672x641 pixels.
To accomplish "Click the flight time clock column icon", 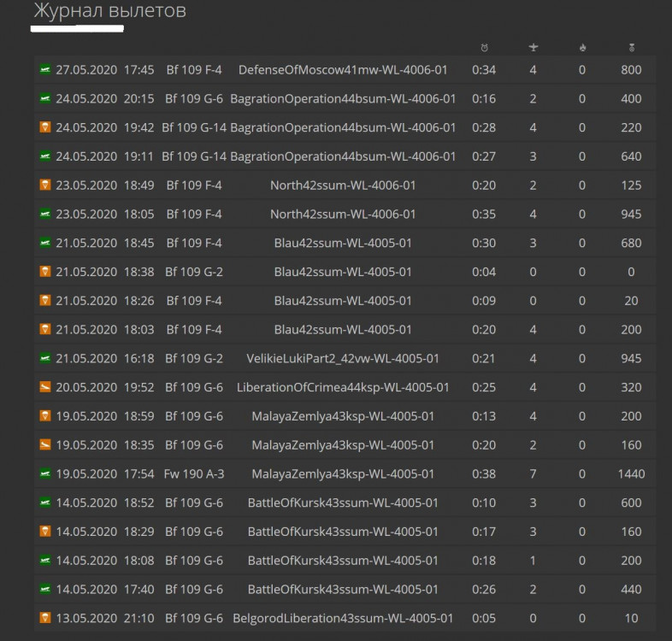I will click(484, 48).
